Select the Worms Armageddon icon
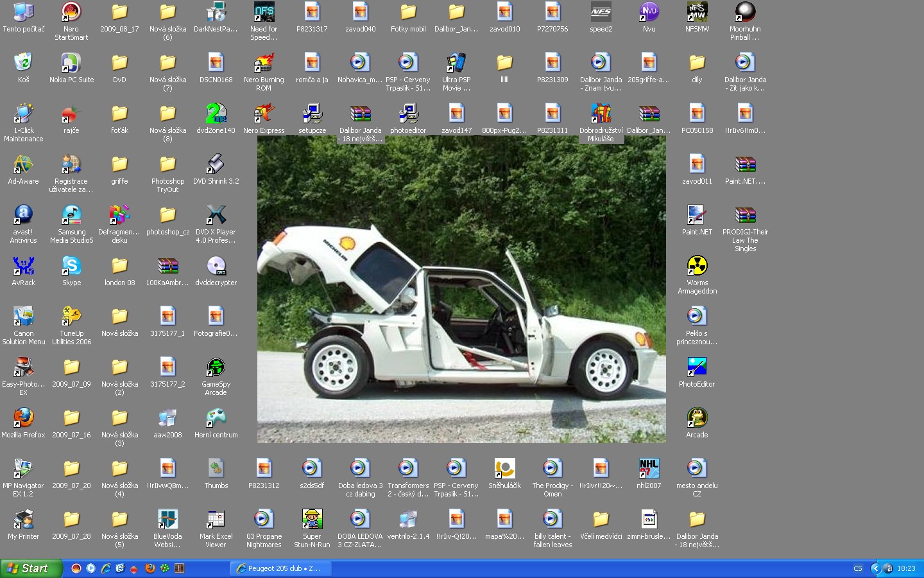 coord(697,266)
